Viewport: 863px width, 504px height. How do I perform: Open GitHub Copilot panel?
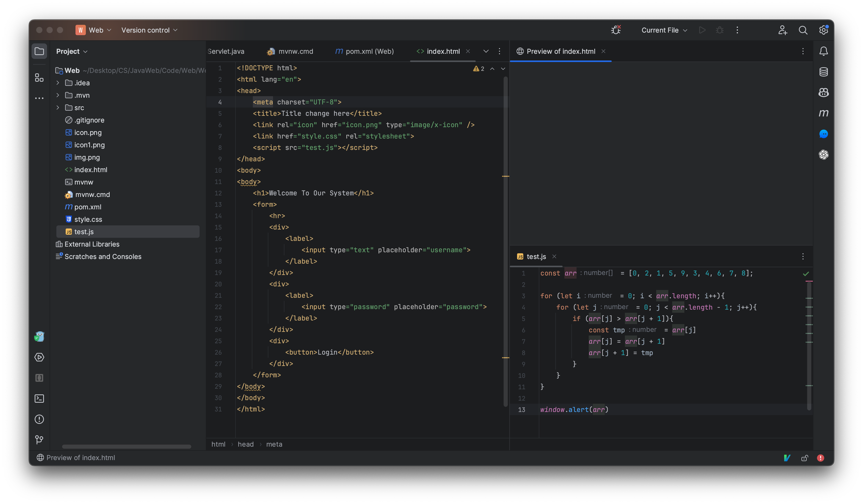pyautogui.click(x=824, y=93)
